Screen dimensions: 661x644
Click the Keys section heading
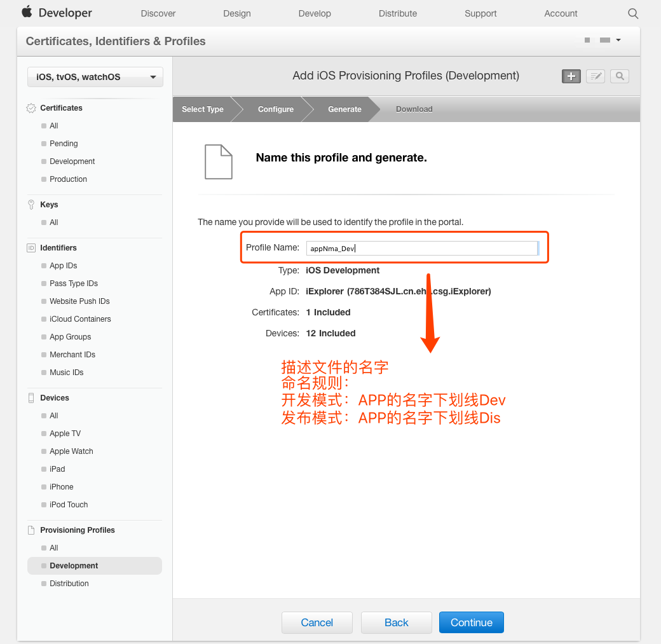click(x=49, y=205)
